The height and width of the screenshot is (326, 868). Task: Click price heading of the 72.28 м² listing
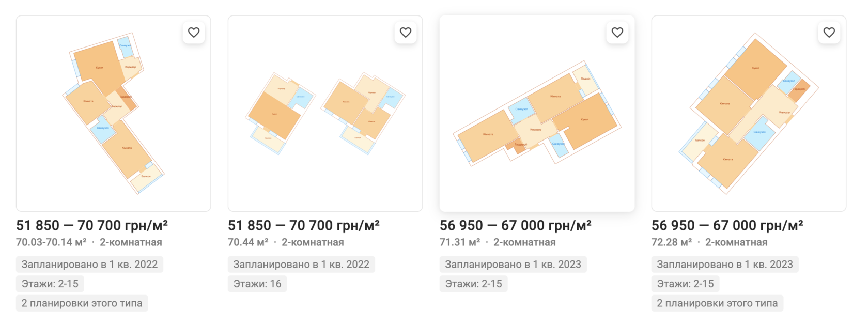click(727, 225)
